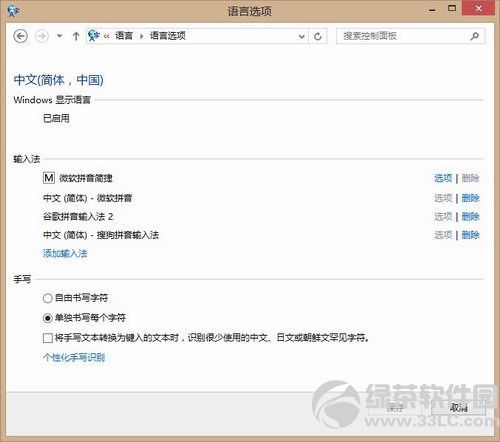Open 选项 for 微软拼音简捷
The width and height of the screenshot is (500, 442).
443,178
